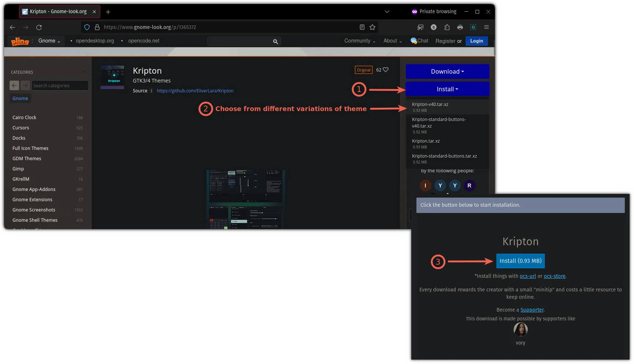
Task: Select GDM Themes category
Action: click(27, 159)
